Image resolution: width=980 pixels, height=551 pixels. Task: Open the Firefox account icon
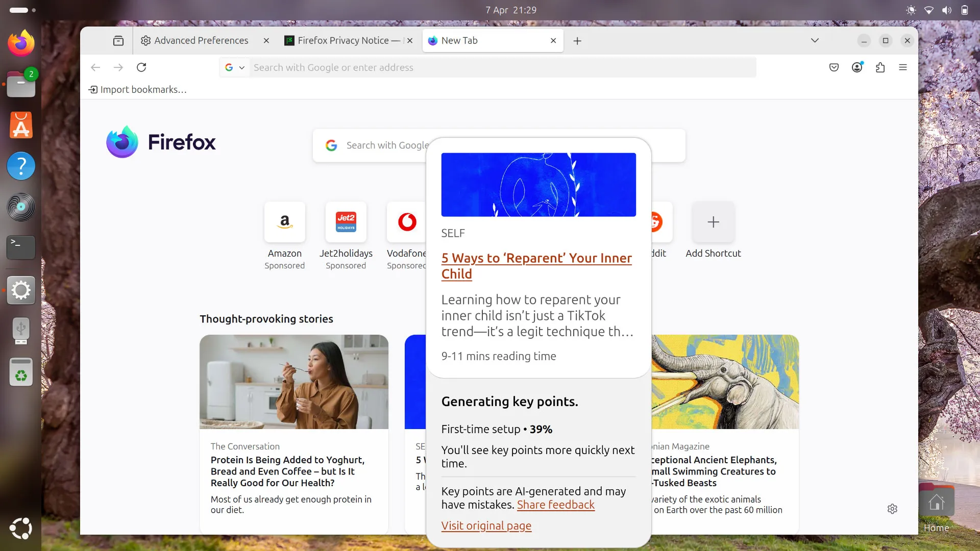click(857, 67)
